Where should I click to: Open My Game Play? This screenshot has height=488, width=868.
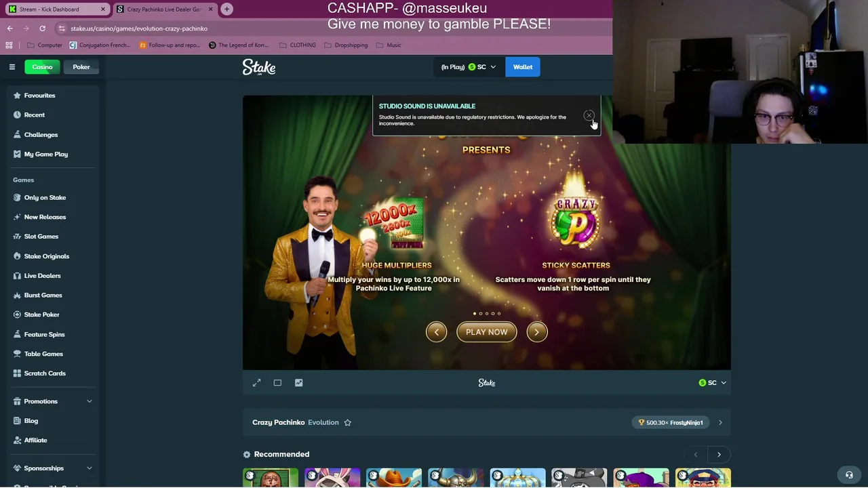point(45,155)
